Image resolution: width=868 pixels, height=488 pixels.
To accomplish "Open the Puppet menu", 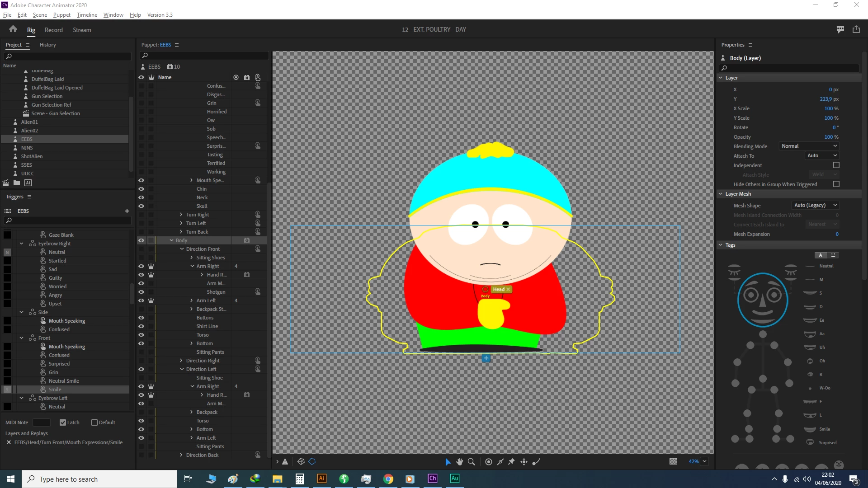I will [x=61, y=14].
